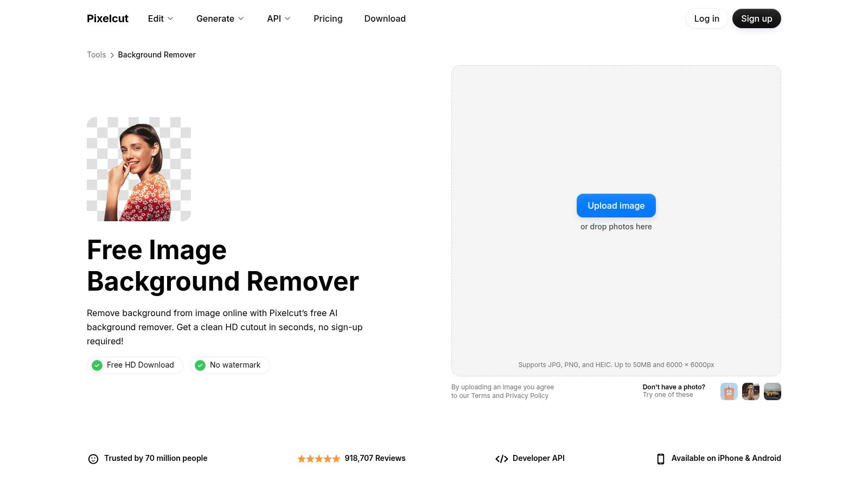Click Available on iPhone & Android
This screenshot has width=868, height=488.
point(726,458)
